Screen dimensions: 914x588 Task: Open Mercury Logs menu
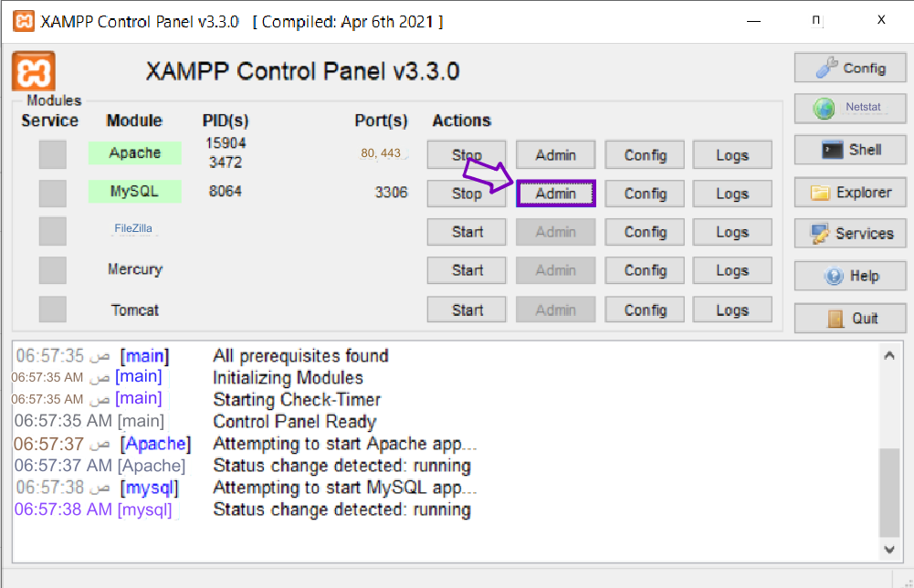pos(732,270)
